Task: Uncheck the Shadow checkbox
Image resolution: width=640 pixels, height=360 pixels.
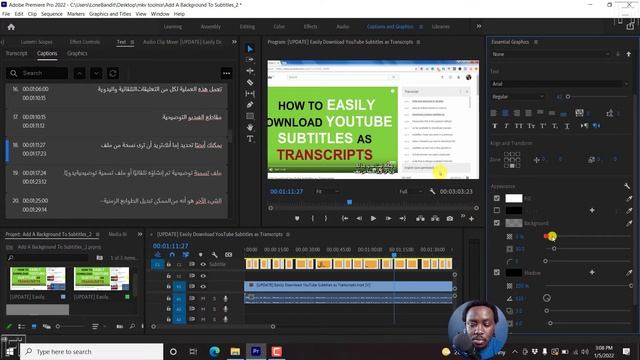Action: click(497, 272)
